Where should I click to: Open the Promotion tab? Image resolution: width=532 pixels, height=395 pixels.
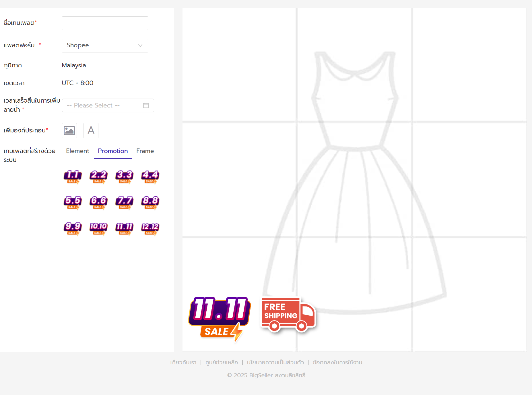pos(113,151)
